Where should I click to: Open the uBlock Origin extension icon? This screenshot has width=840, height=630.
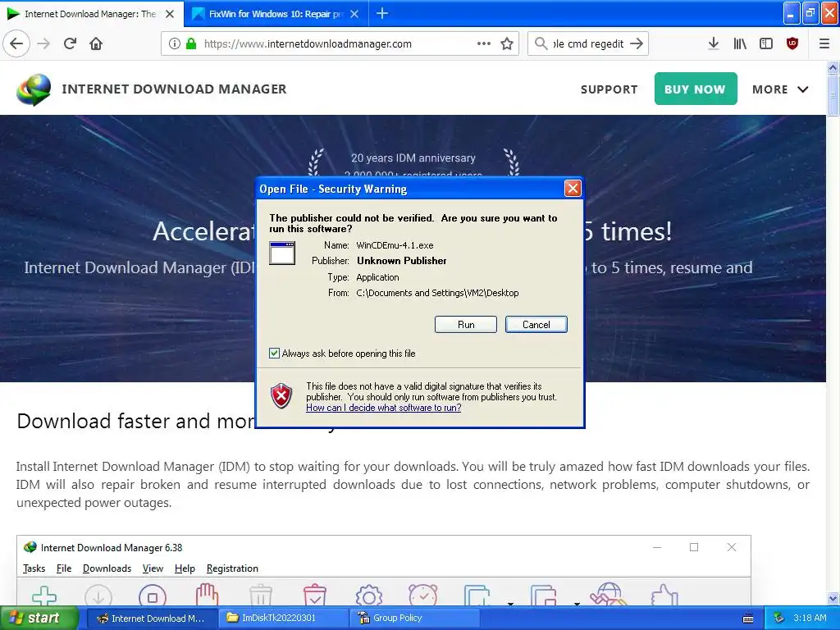tap(792, 43)
